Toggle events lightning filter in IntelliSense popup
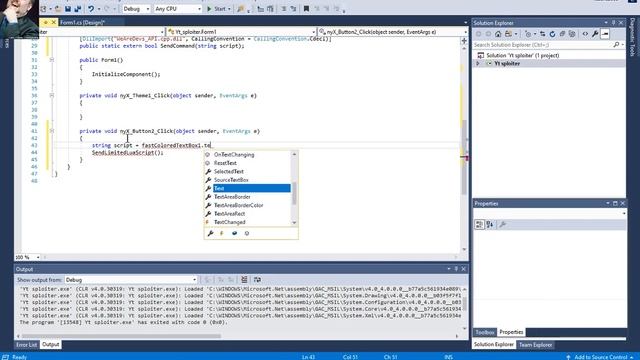Image resolution: width=640 pixels, height=360 pixels. coord(222,233)
